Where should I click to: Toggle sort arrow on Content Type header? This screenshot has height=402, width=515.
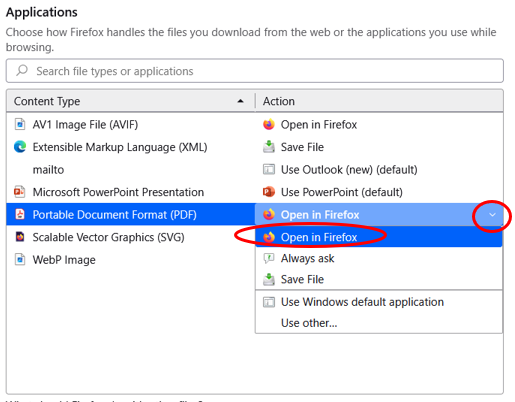coord(240,101)
